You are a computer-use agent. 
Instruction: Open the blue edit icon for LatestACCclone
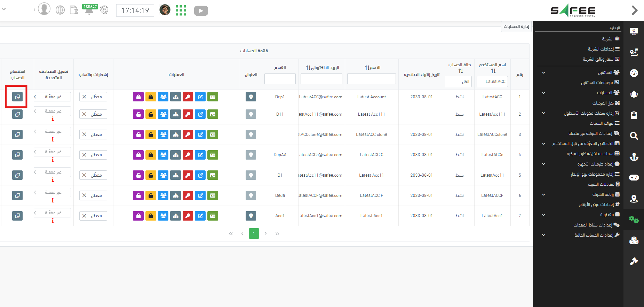pyautogui.click(x=200, y=135)
